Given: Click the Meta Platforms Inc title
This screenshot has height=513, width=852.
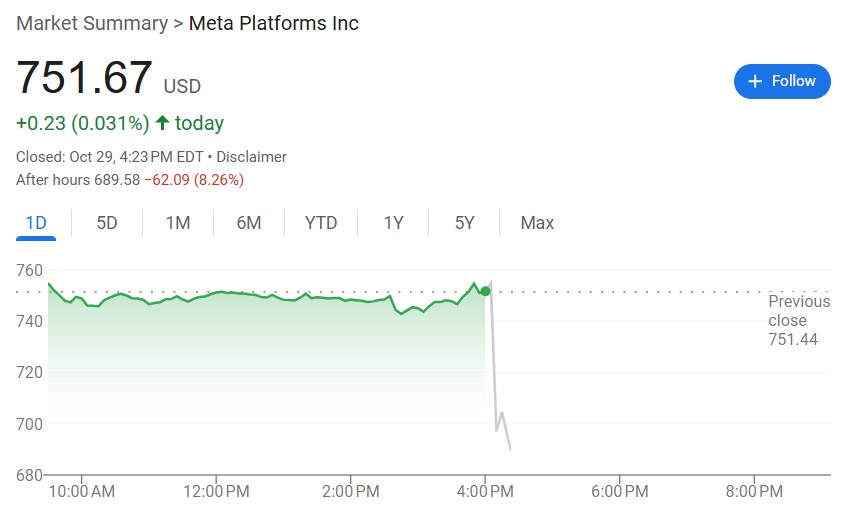Looking at the screenshot, I should coord(274,23).
